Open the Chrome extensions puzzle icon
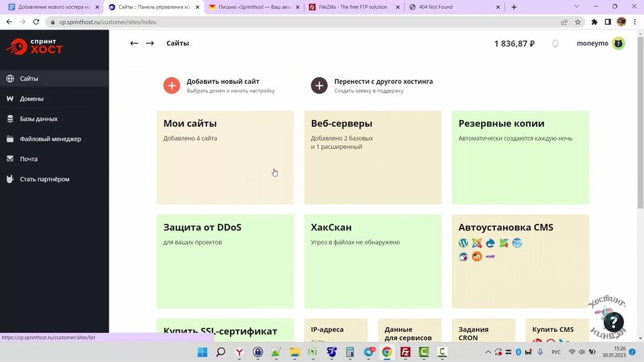The width and height of the screenshot is (644, 362). (x=594, y=22)
